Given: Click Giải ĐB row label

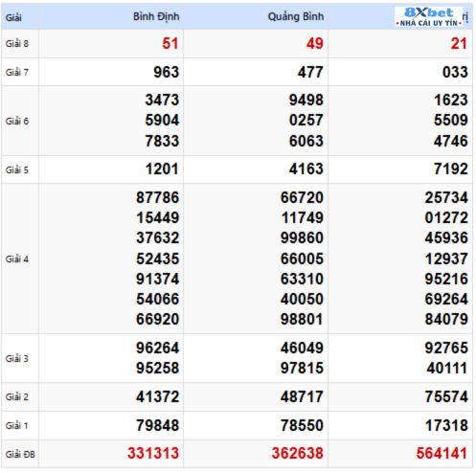Looking at the screenshot, I should [20, 454].
